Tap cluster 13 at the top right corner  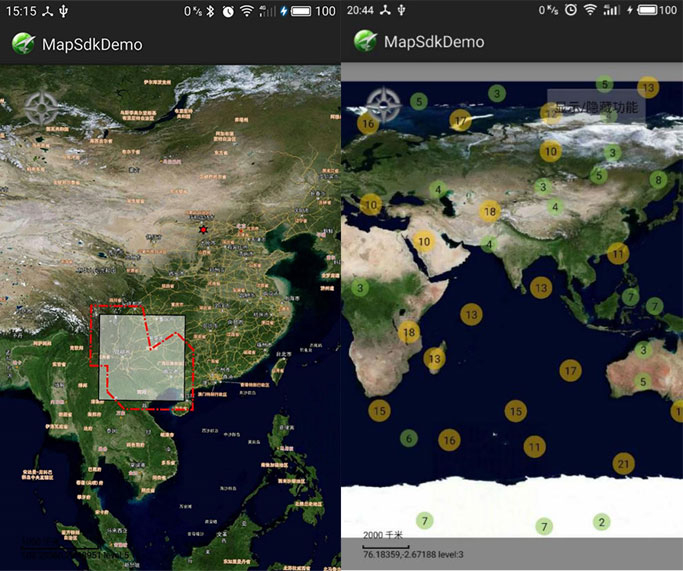(x=648, y=88)
